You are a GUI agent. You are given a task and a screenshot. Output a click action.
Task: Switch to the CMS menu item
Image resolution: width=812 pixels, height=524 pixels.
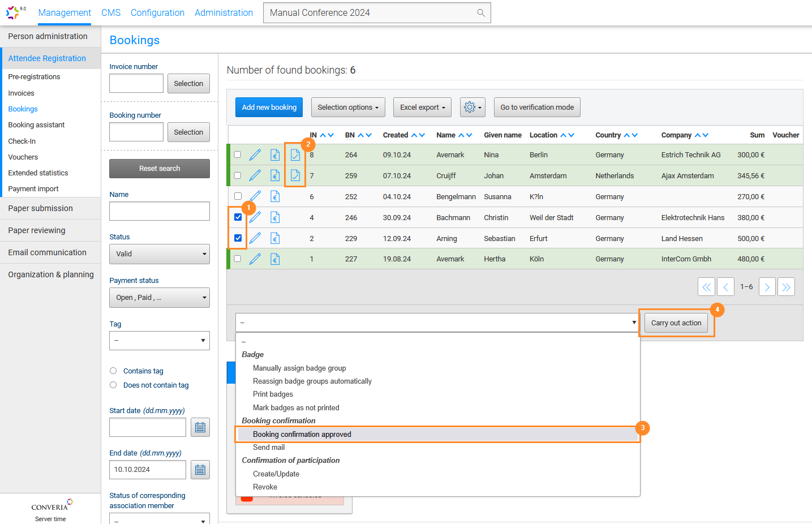[x=111, y=12]
